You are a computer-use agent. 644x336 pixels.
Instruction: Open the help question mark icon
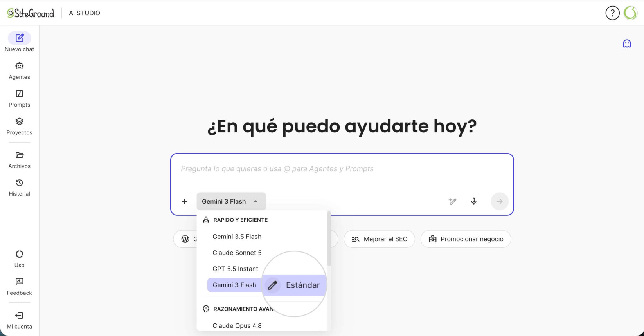click(x=612, y=13)
